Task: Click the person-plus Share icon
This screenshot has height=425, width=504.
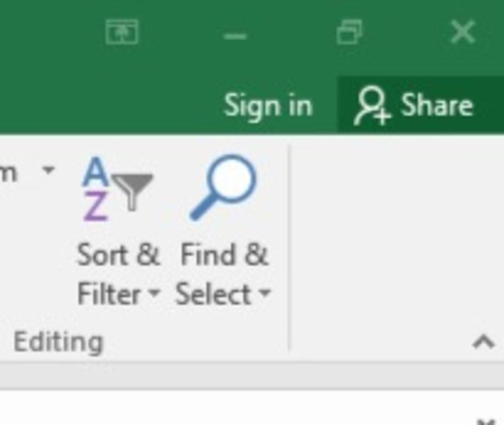Action: coord(372,106)
